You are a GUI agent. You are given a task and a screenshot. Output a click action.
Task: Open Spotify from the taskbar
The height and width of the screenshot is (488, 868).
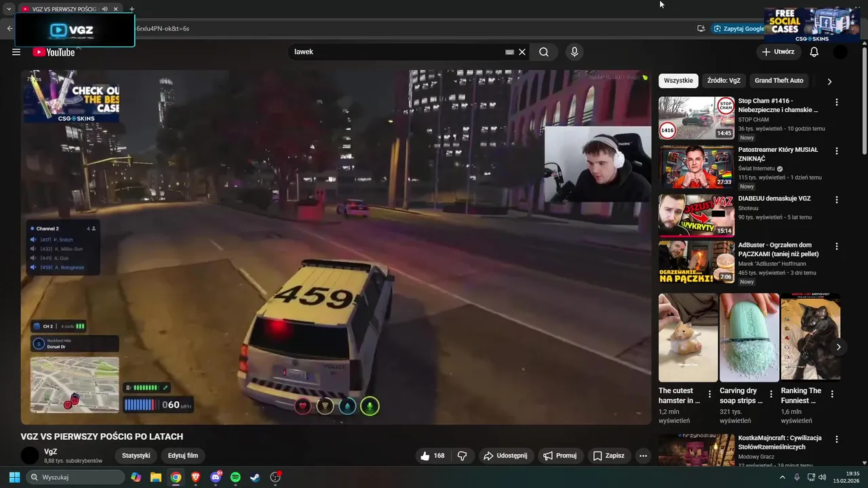pyautogui.click(x=235, y=477)
